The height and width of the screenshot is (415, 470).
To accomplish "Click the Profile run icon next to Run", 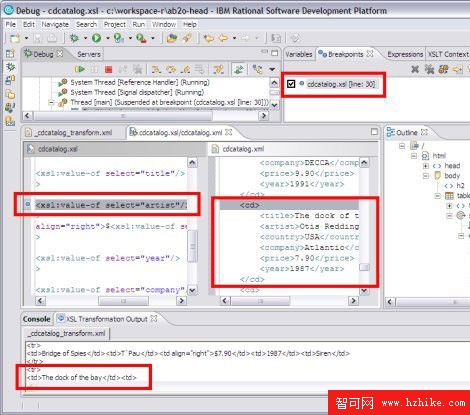I will click(119, 39).
